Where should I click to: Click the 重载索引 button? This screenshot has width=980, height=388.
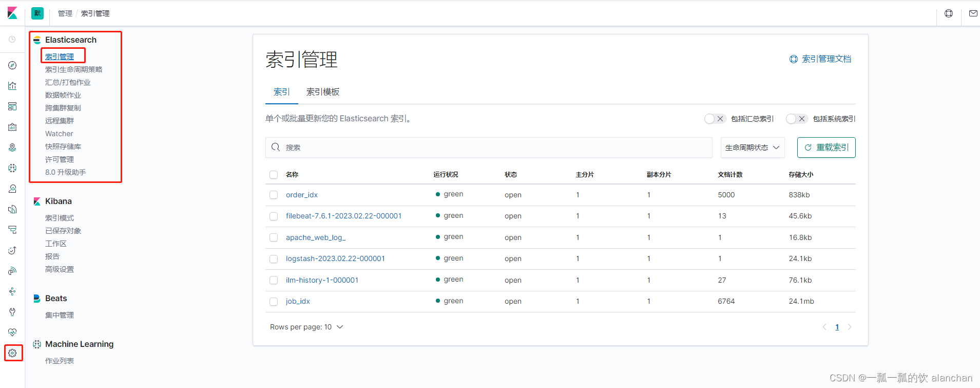tap(826, 147)
